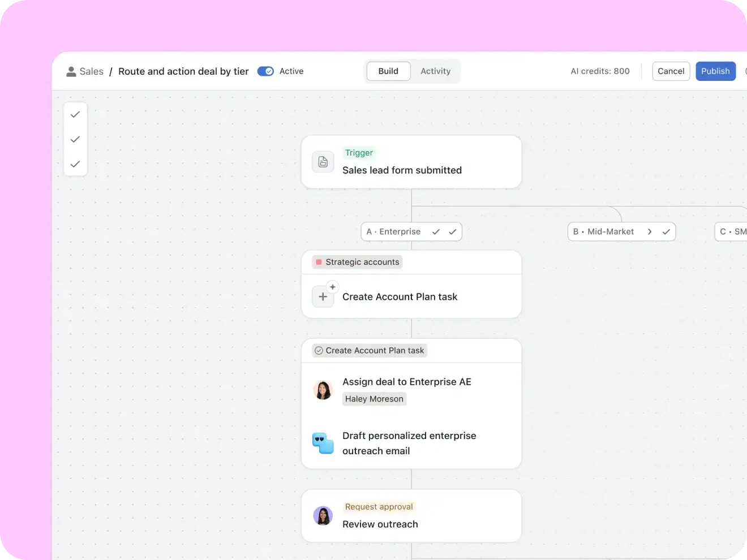Click Haley's avatar next to Assign deal
This screenshot has width=747, height=560.
tap(323, 390)
